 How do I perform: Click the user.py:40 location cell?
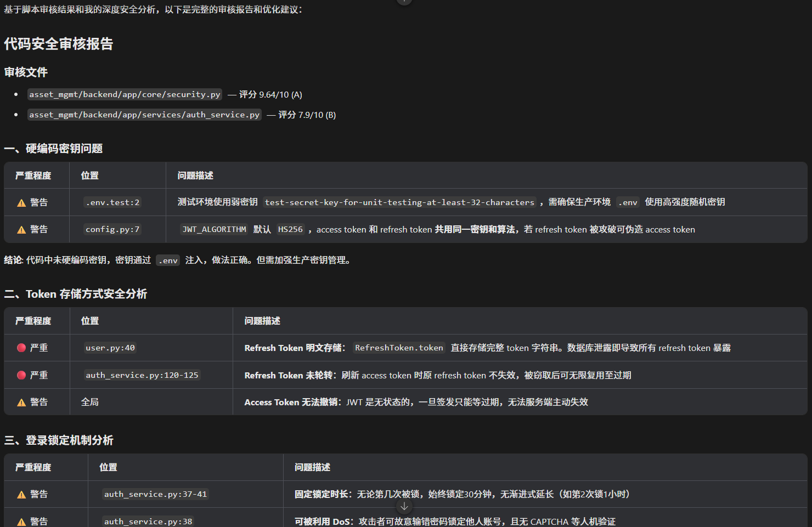click(x=110, y=348)
